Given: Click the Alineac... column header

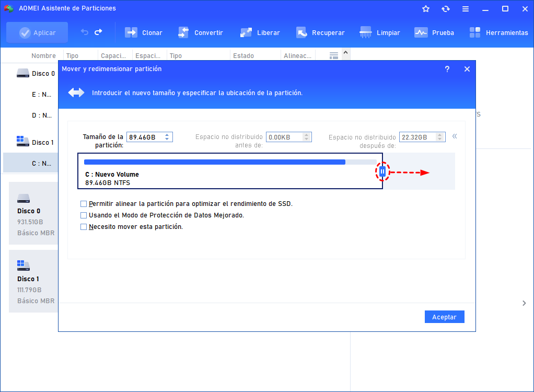Looking at the screenshot, I should pyautogui.click(x=297, y=56).
